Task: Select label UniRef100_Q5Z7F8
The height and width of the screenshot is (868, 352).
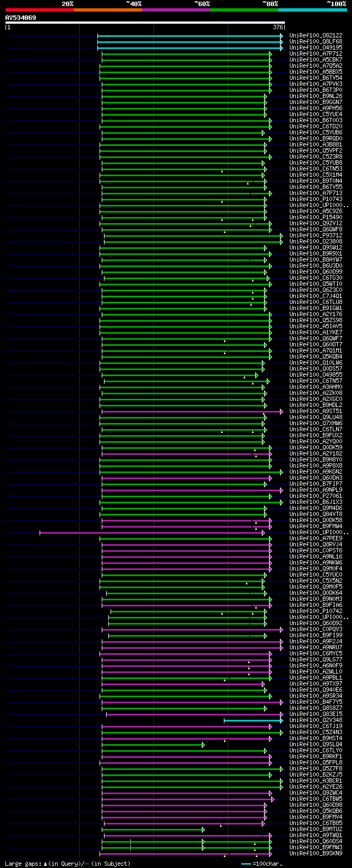Action: [316, 768]
